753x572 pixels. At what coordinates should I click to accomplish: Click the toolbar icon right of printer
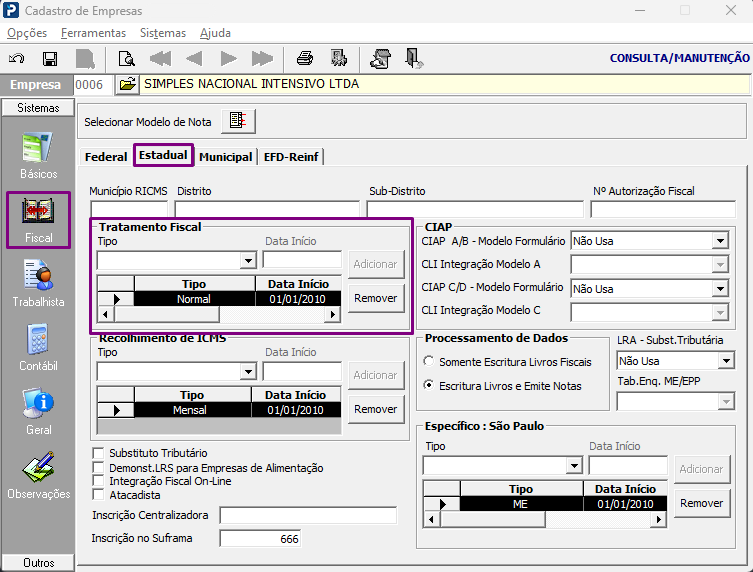[339, 58]
